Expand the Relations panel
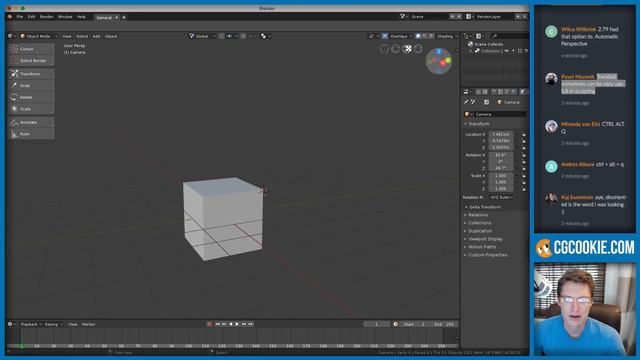 pos(478,215)
